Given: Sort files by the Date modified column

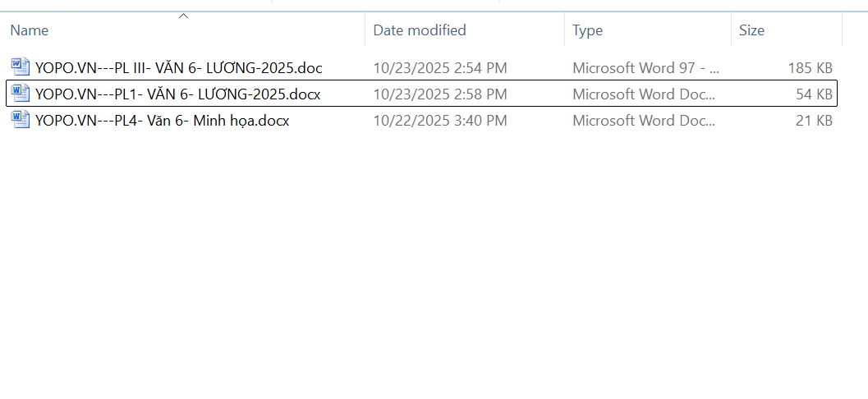Looking at the screenshot, I should tap(420, 30).
